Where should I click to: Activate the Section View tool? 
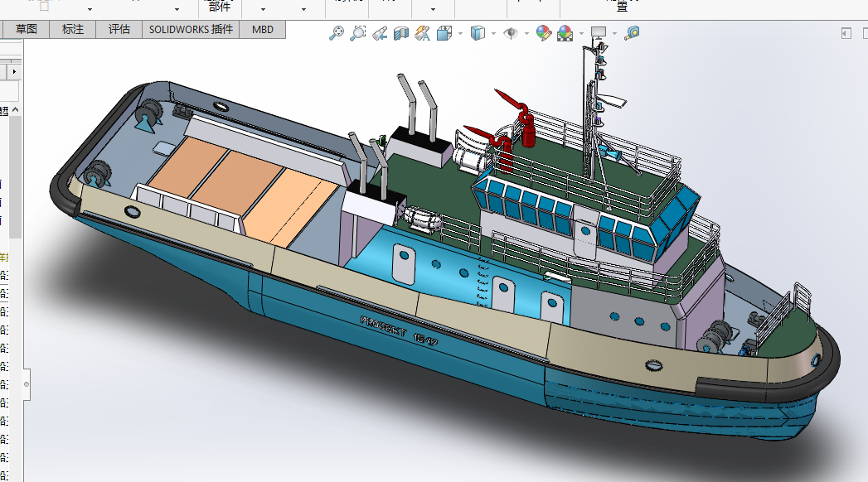click(401, 33)
